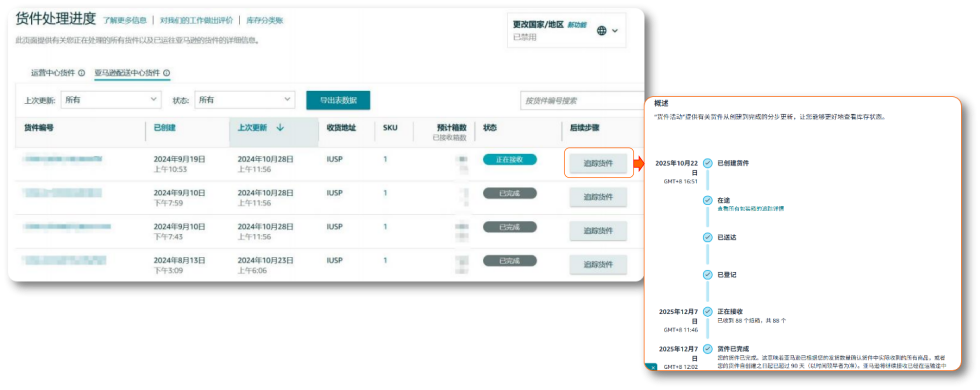Viewport: 980px width, 390px height.
Task: Click the 更改国家/地区 label
Action: pyautogui.click(x=539, y=24)
